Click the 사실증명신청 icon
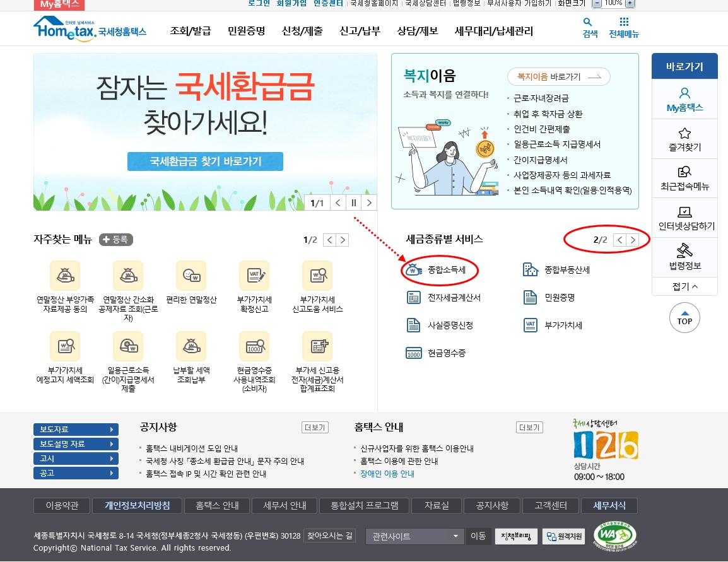The image size is (728, 562). pos(414,325)
